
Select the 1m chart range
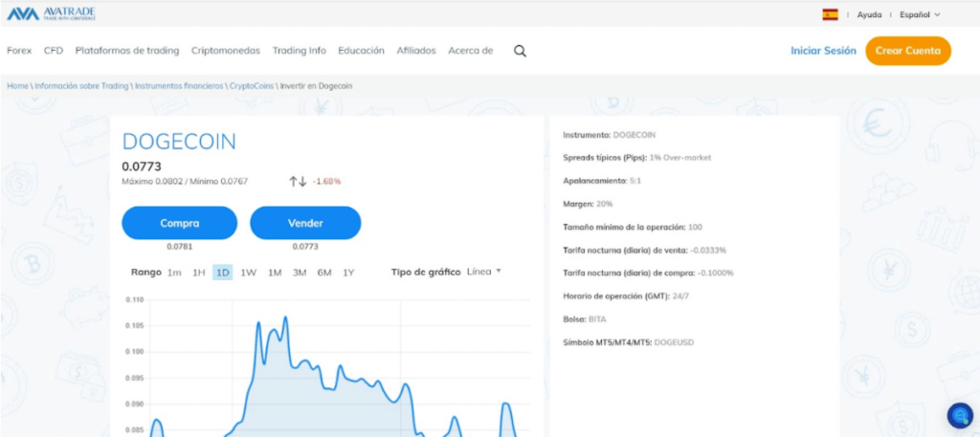(174, 273)
